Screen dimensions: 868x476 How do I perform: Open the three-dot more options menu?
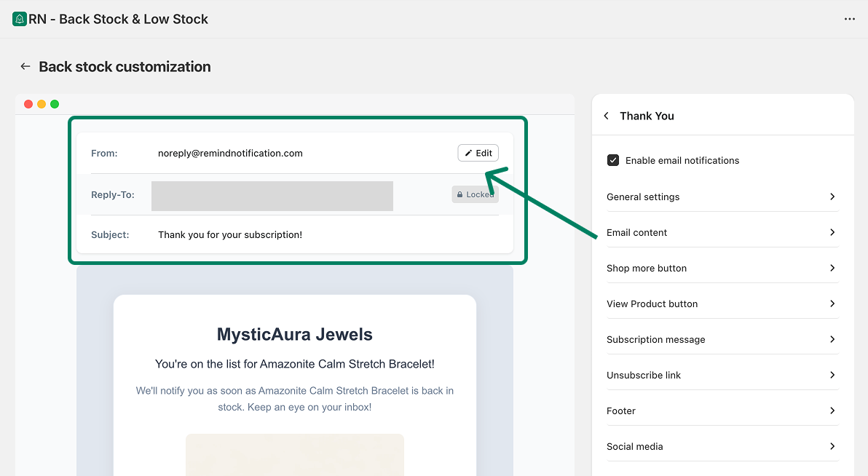[849, 19]
